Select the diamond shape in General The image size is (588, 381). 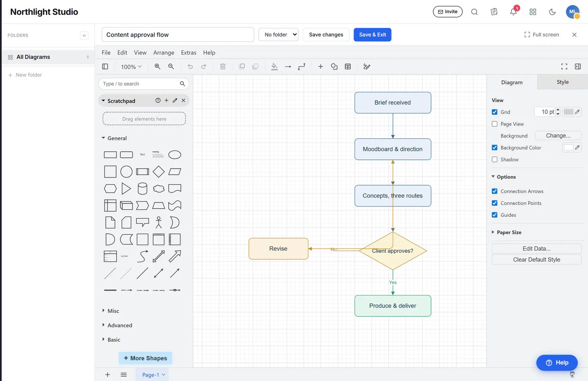[158, 172]
